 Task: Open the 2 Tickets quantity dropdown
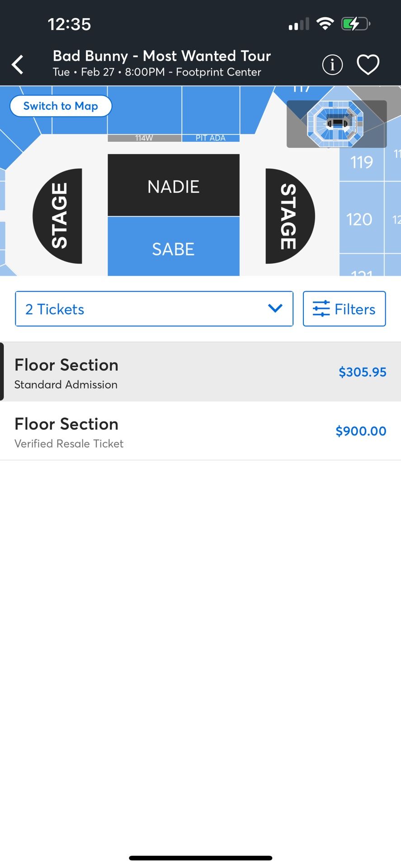pos(154,309)
